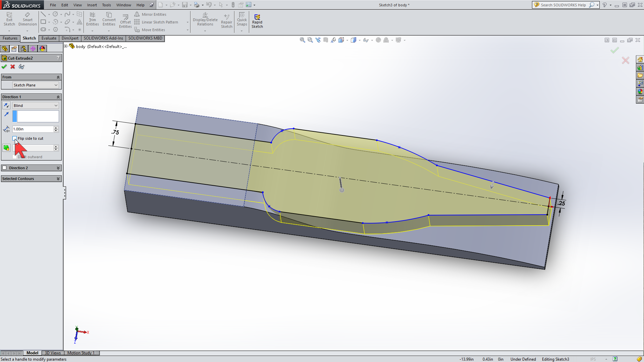Image resolution: width=644 pixels, height=362 pixels.
Task: Open the Appearances task pane tab
Action: pos(640,92)
